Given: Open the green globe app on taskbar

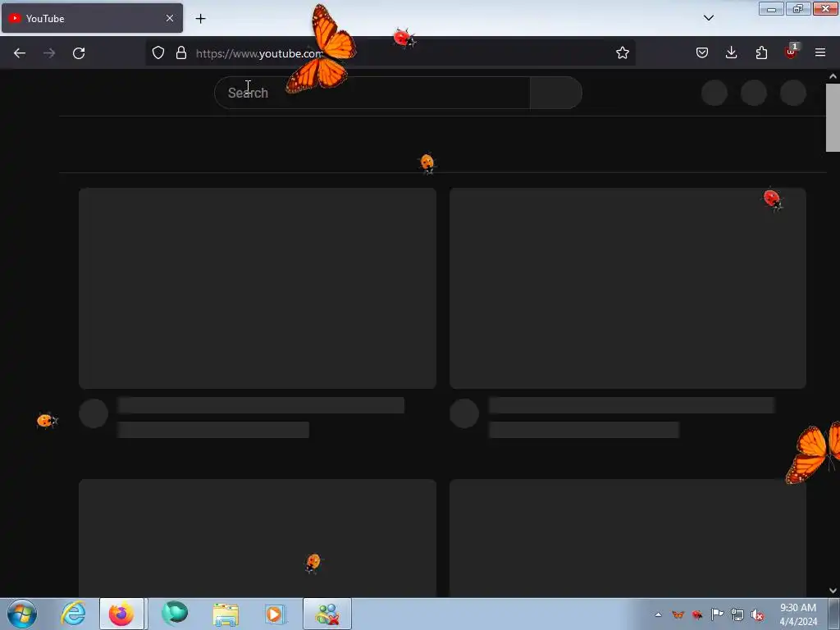Looking at the screenshot, I should tap(175, 614).
